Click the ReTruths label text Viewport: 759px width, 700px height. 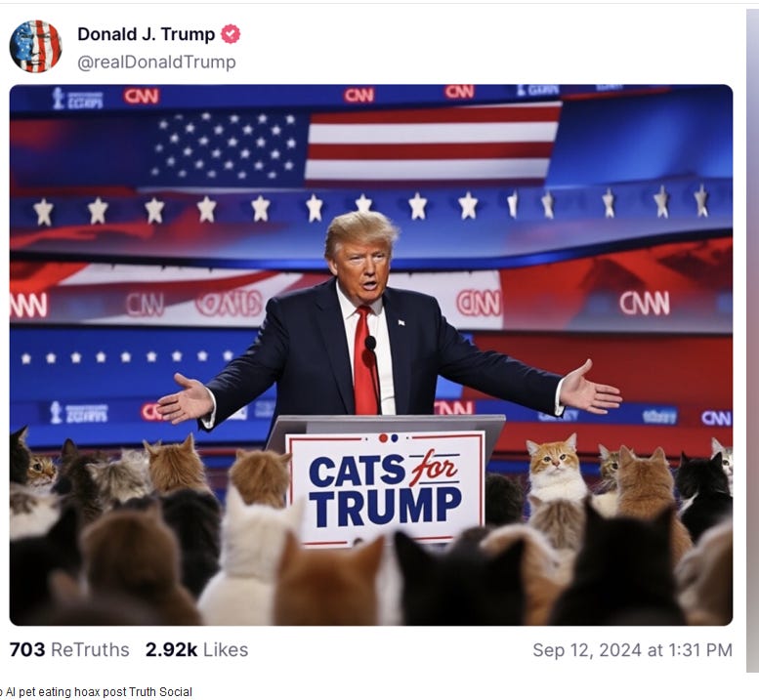(90, 649)
